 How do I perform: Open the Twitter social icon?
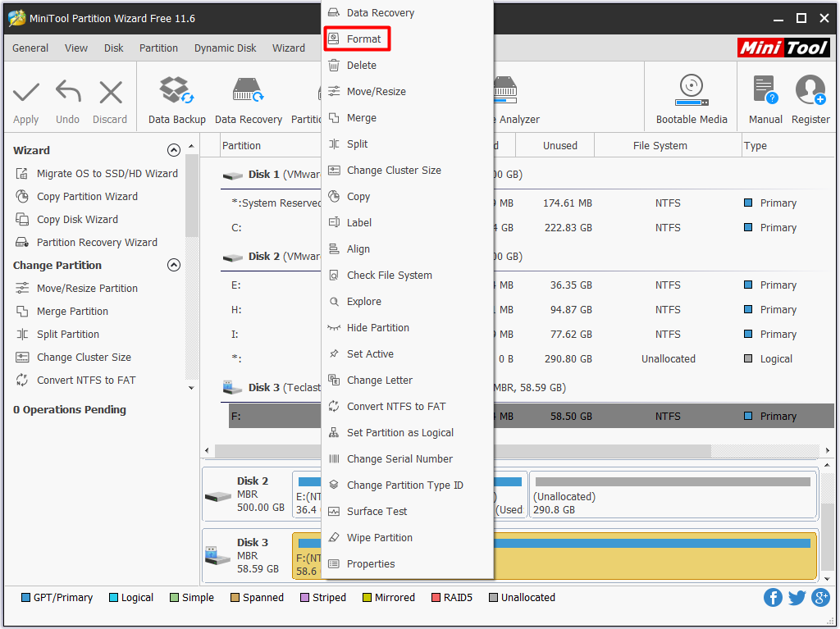pos(797,597)
